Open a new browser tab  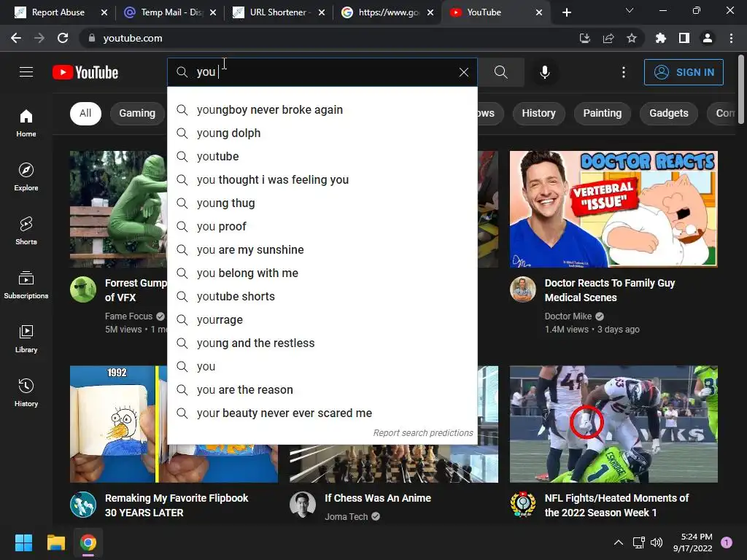click(566, 12)
